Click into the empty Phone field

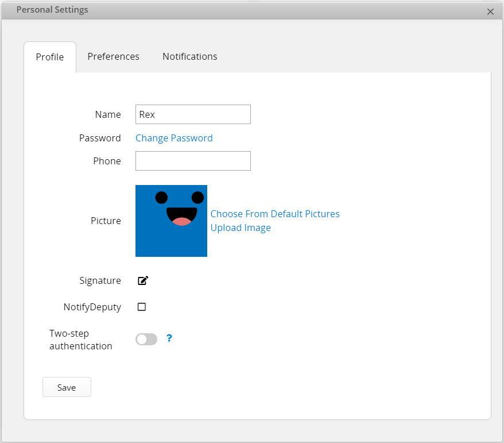tap(193, 161)
